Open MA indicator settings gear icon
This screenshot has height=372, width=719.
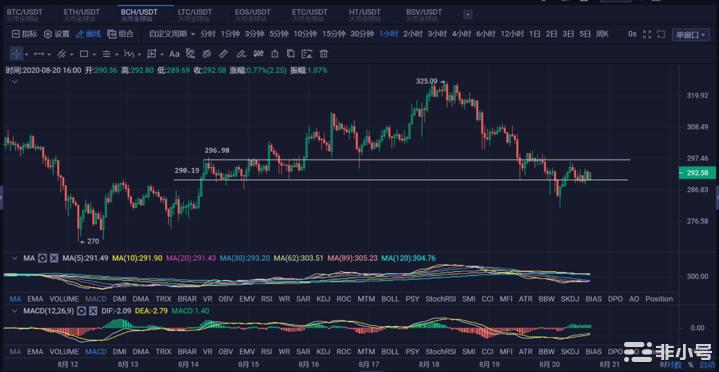click(x=42, y=258)
